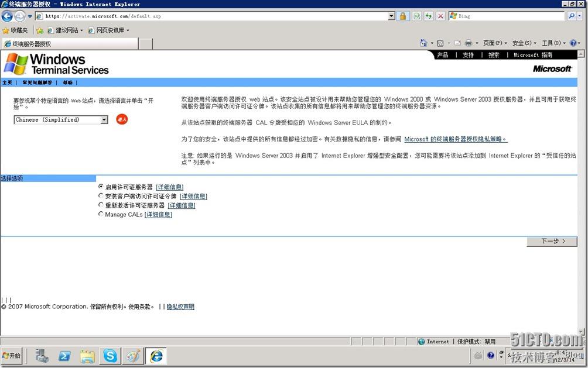Screen dimensions: 588x368
Task: Open Windows Explorer folder taskbar icon
Action: pos(87,356)
